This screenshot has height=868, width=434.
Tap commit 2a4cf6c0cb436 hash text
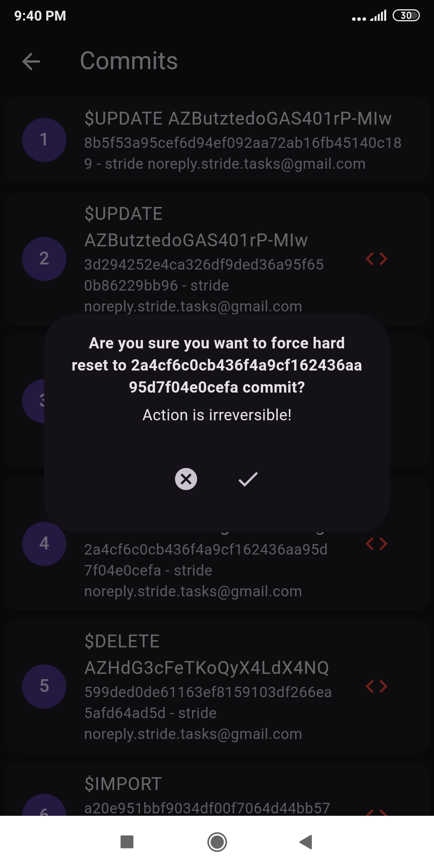206,550
